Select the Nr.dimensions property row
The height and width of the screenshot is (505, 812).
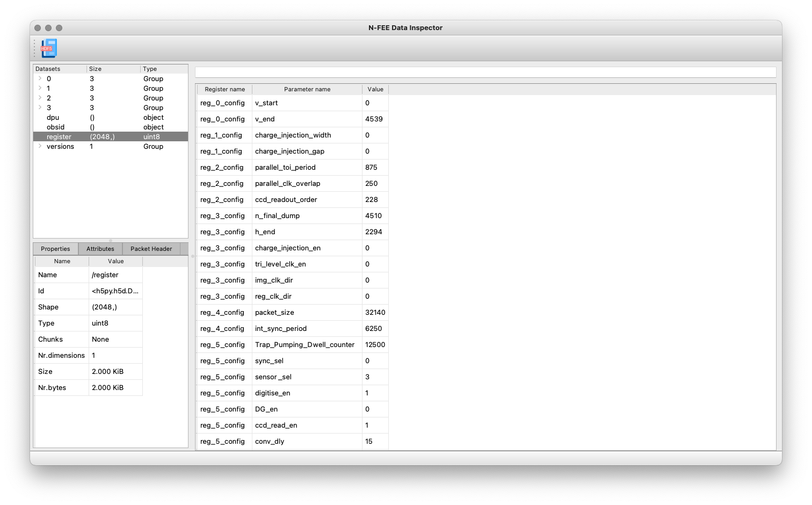(89, 356)
